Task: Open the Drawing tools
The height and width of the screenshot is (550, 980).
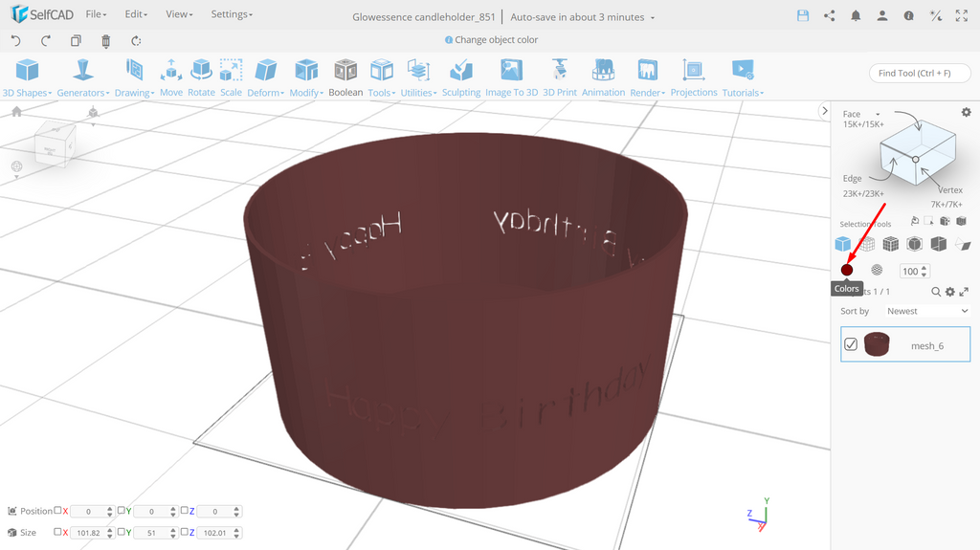Action: point(134,78)
